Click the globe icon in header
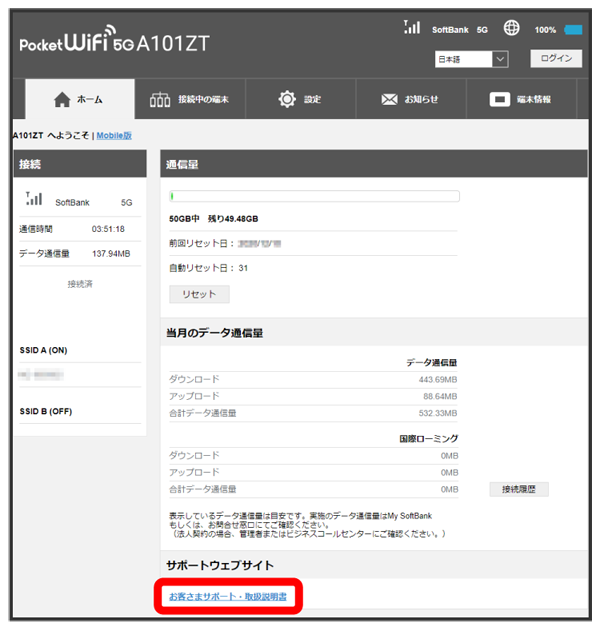The height and width of the screenshot is (627, 600). 513,29
